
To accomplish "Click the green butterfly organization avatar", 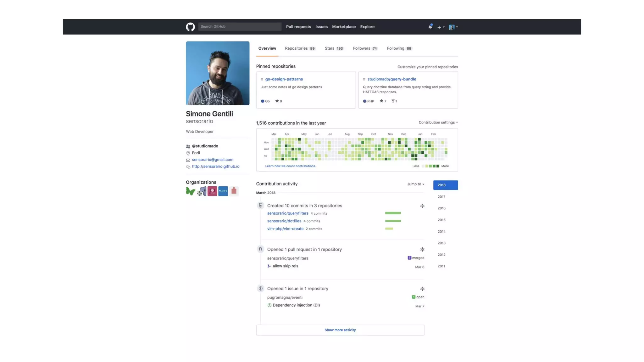I will [191, 191].
